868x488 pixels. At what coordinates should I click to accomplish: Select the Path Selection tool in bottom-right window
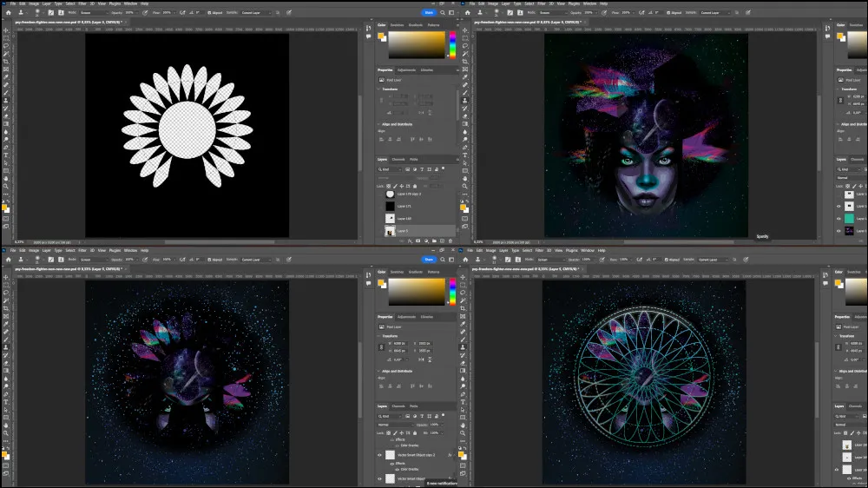[463, 410]
